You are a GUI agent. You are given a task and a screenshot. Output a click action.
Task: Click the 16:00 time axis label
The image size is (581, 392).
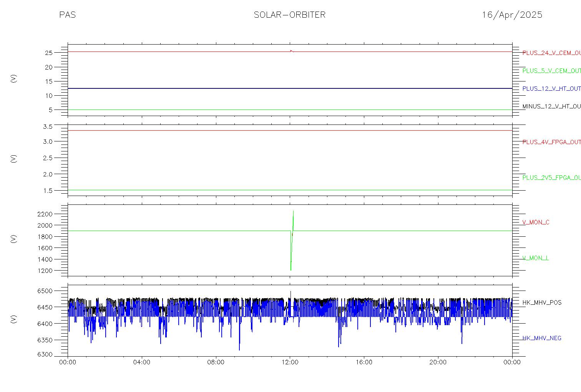[364, 362]
